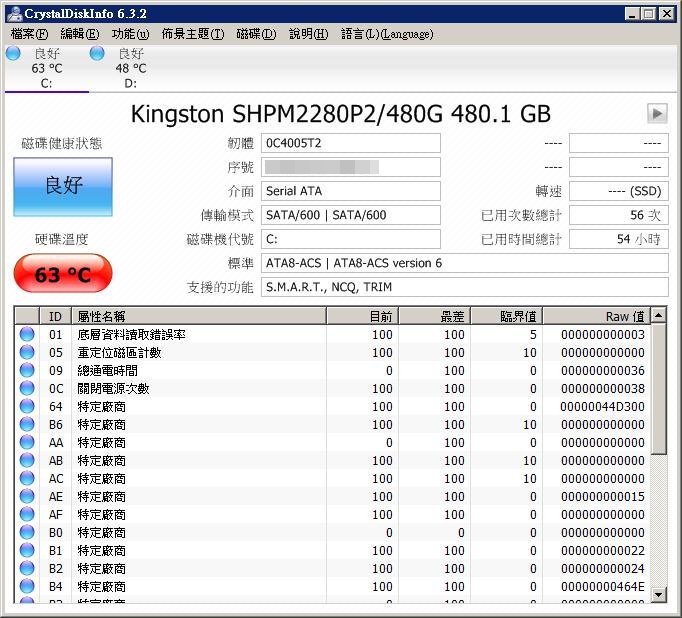The width and height of the screenshot is (682, 618).
Task: Click status orb for attribute 09
Action: (27, 370)
